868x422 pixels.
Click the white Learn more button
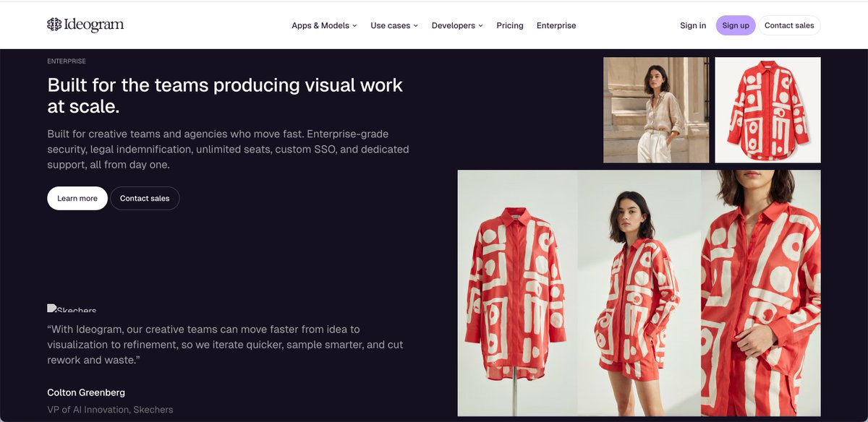(77, 198)
